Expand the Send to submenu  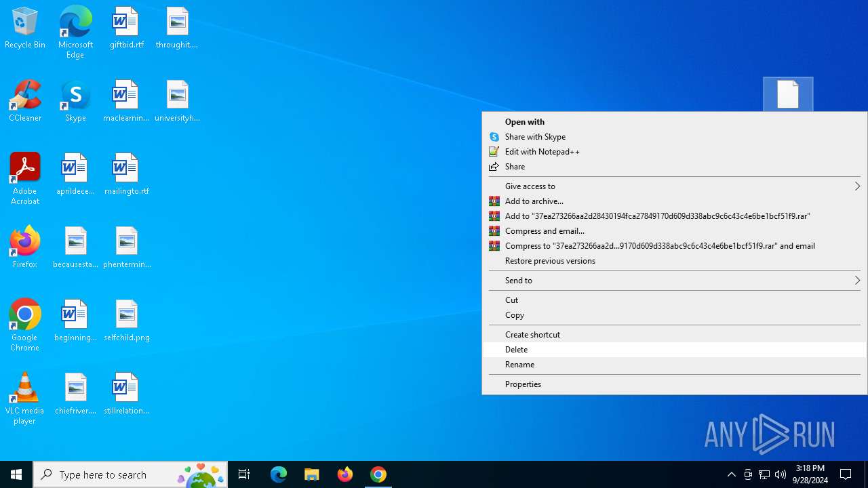point(675,281)
